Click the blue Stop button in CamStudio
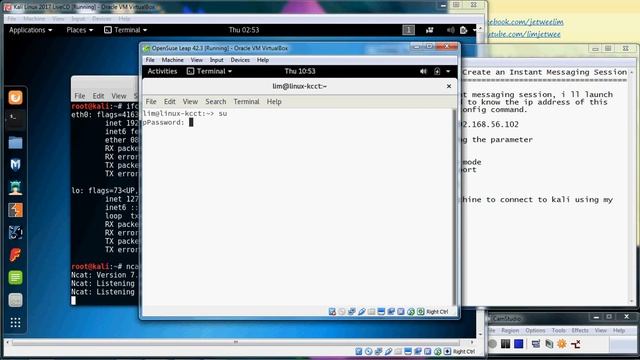Viewport: 640px width, 360px height. coord(519,344)
